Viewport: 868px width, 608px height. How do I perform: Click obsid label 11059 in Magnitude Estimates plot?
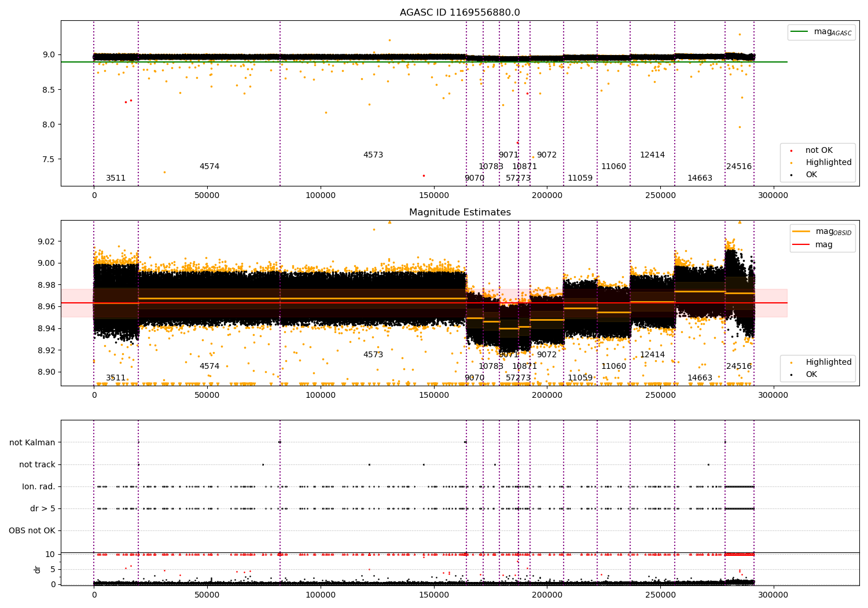(x=580, y=378)
